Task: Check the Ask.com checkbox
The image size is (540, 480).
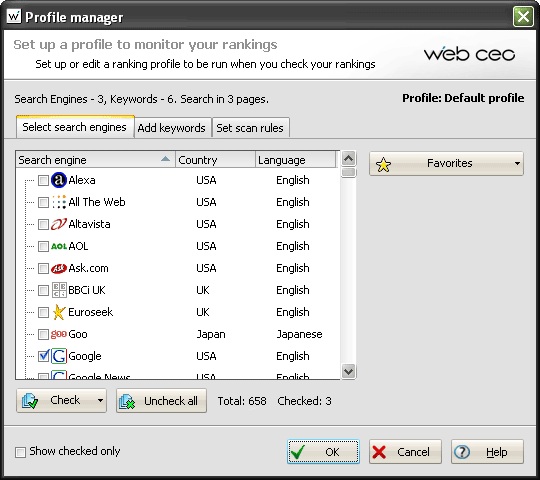Action: point(43,269)
